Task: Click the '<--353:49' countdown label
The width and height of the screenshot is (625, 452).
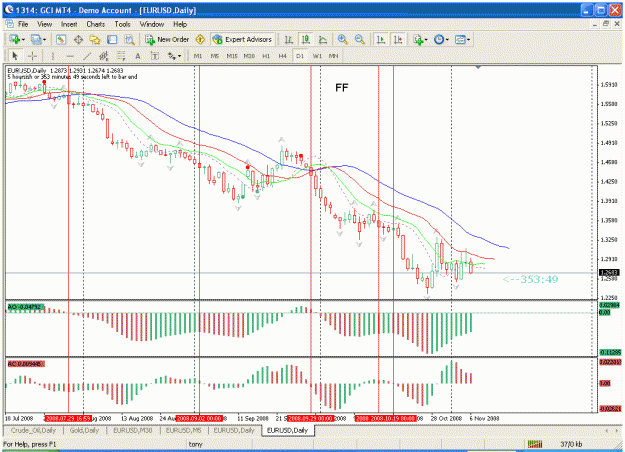Action: point(530,279)
